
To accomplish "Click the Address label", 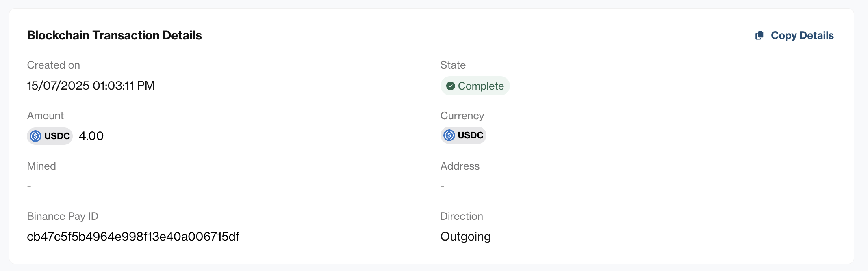I will click(x=460, y=166).
